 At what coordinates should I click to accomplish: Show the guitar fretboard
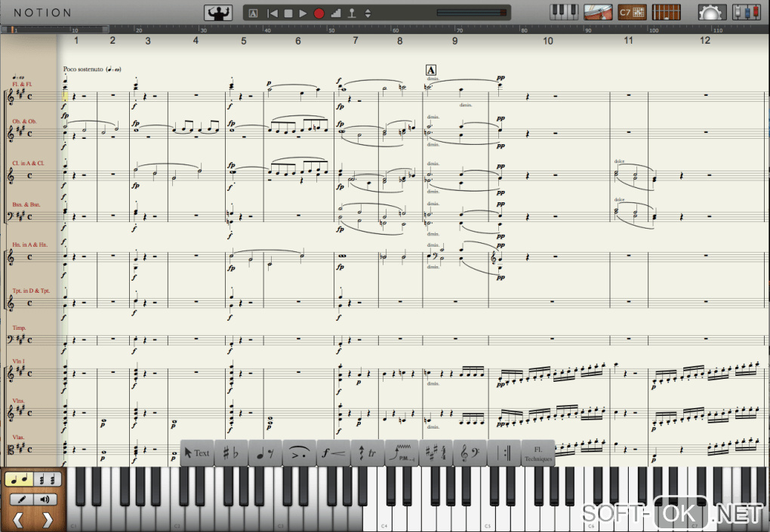click(x=666, y=12)
